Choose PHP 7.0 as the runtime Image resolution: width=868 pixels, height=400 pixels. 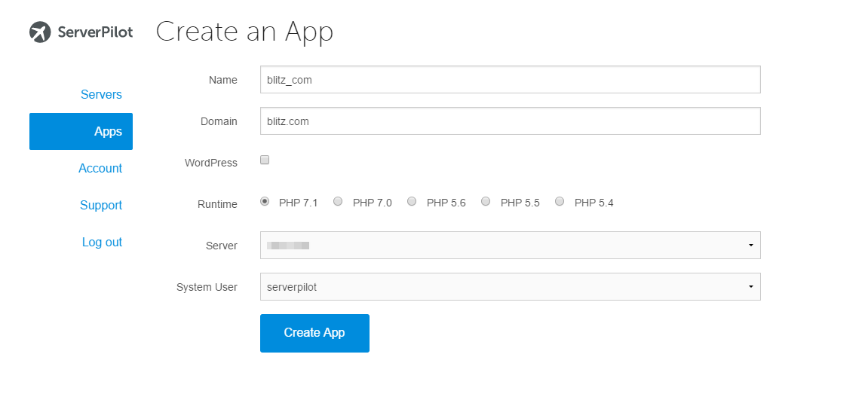(x=339, y=201)
